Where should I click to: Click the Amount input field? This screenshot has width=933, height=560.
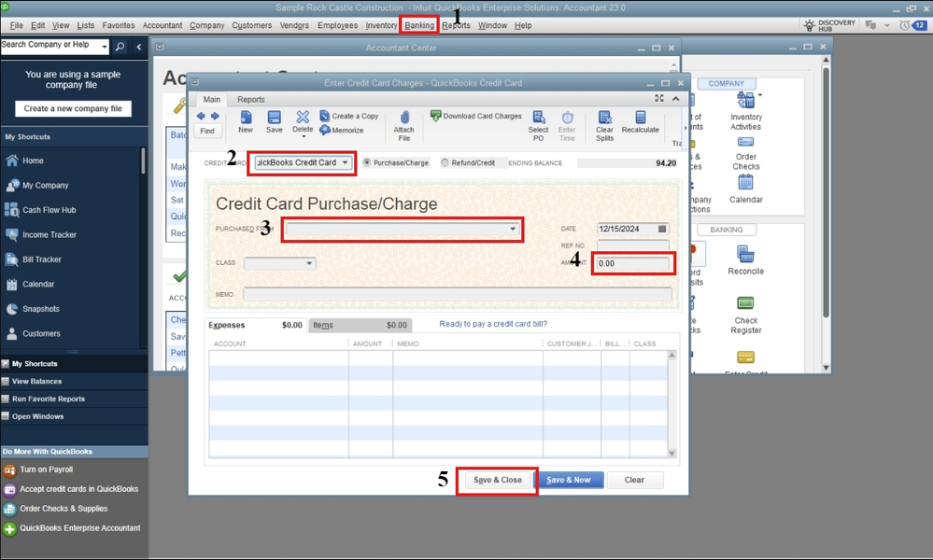coord(633,263)
